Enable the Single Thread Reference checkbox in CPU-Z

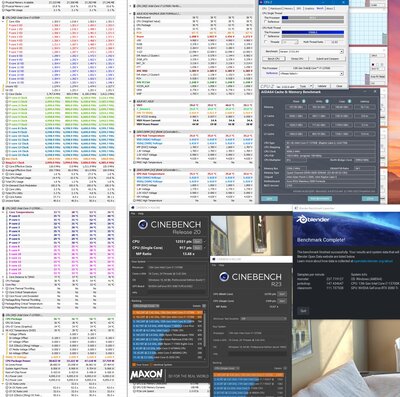[266, 21]
